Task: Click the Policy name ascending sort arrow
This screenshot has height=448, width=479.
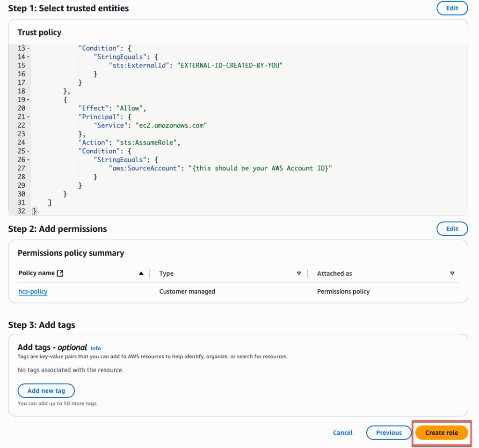Action: (141, 273)
